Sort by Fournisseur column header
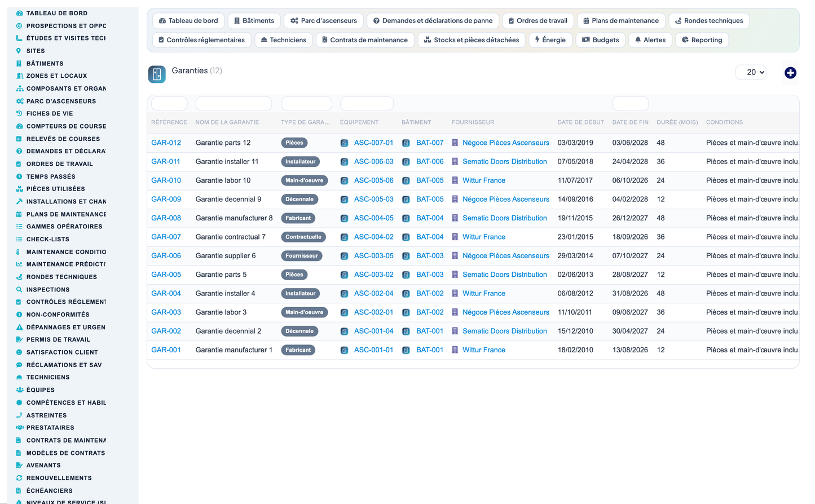815x504 pixels. click(x=473, y=122)
